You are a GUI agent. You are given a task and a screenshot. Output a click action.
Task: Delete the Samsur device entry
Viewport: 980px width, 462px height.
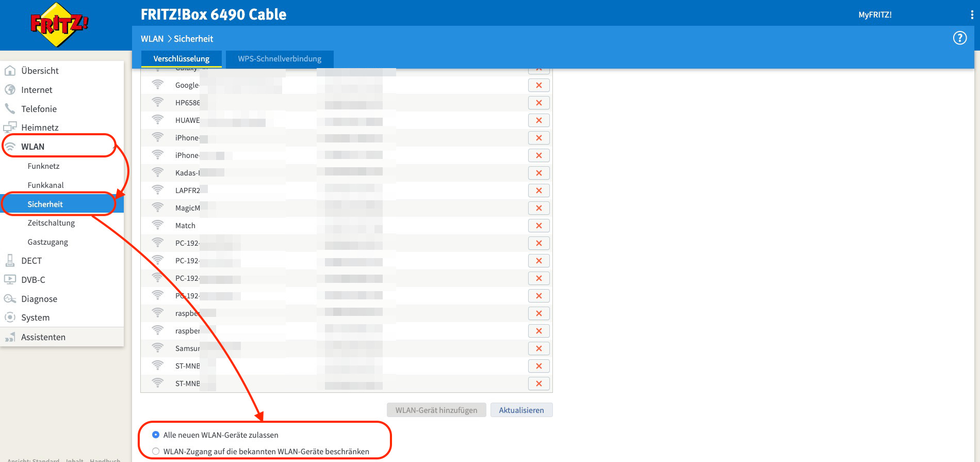coord(538,348)
